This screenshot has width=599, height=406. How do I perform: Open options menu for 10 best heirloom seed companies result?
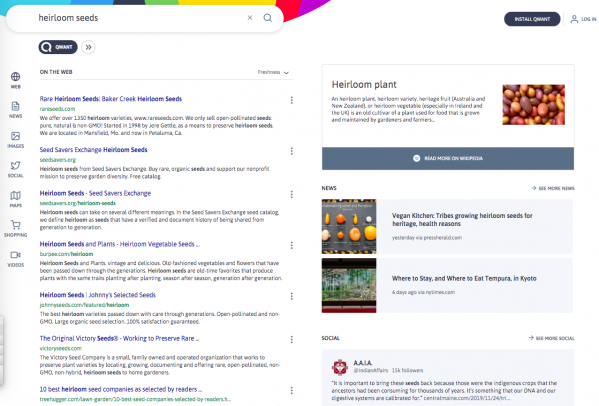[x=291, y=390]
